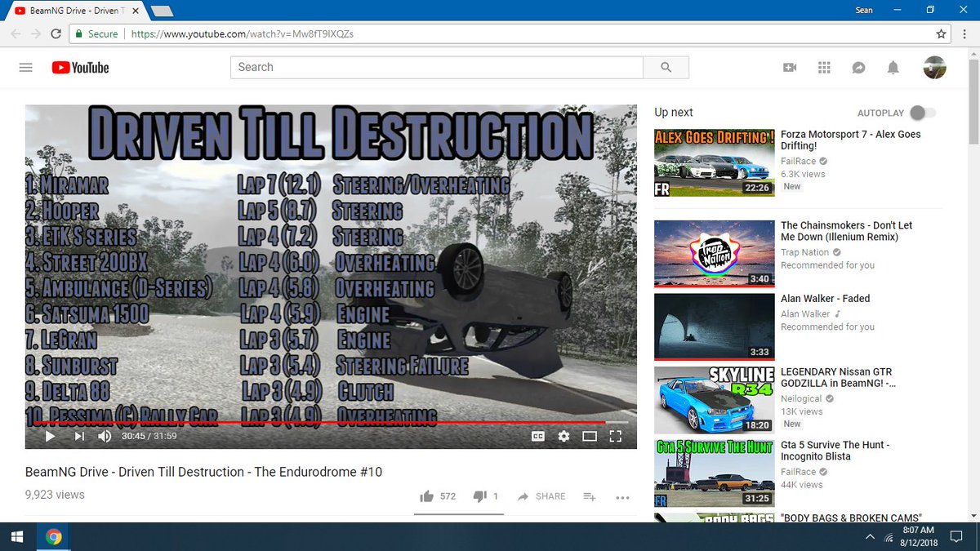Screen dimensions: 980x551
Task: Add video to playlist icon
Action: tap(590, 496)
